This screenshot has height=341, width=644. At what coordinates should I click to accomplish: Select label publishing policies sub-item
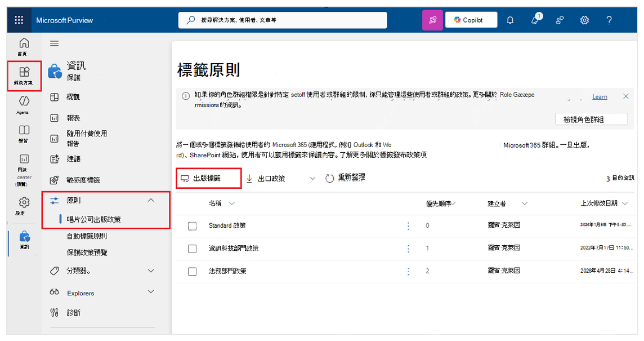[93, 219]
